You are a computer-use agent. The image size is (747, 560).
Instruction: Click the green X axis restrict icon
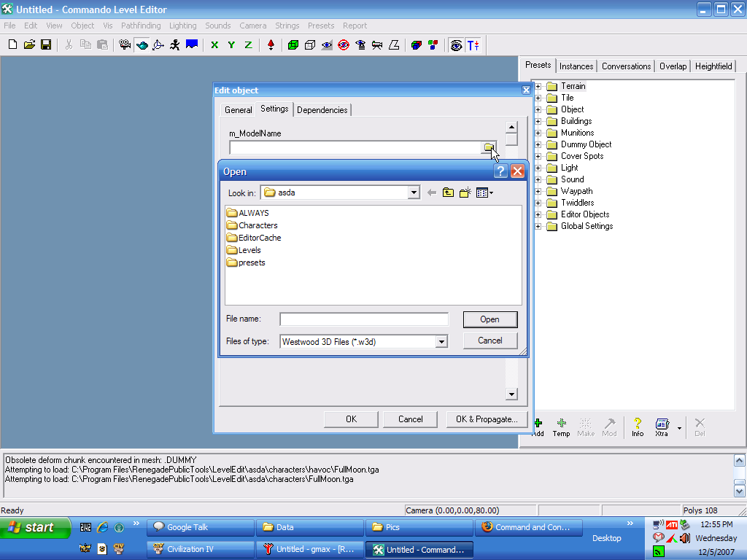click(x=214, y=45)
